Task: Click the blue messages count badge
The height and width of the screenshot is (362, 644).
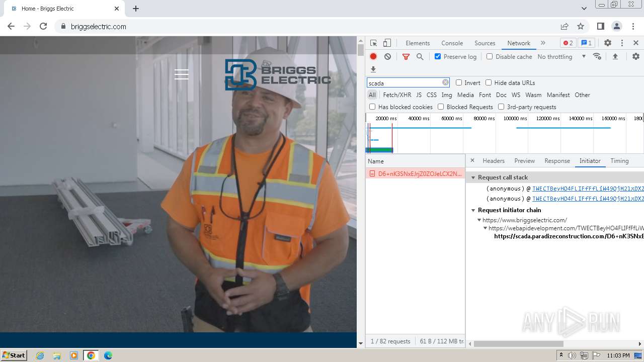Action: pos(586,43)
